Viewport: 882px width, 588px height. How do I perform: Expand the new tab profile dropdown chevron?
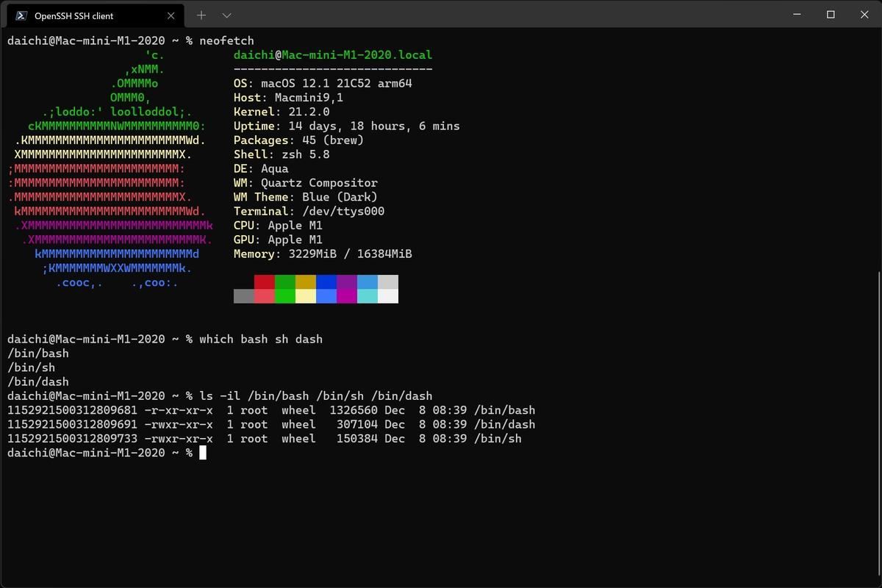(x=226, y=15)
